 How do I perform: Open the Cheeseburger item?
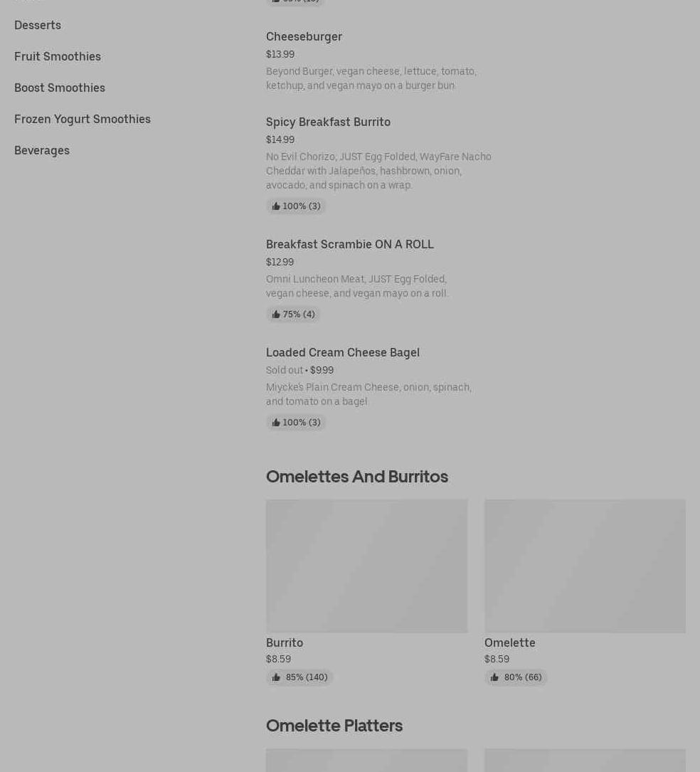304,36
